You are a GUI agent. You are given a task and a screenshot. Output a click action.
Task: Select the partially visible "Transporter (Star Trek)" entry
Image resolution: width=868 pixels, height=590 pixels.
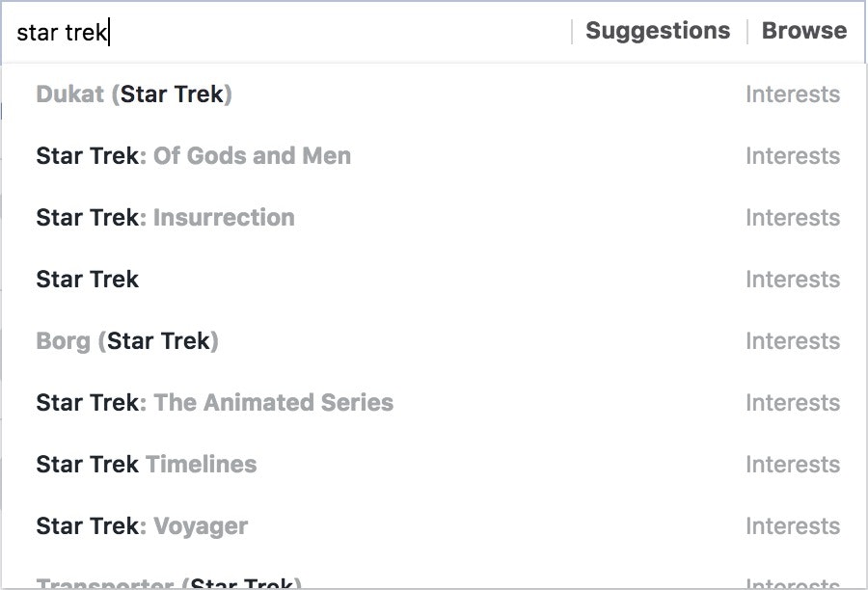[169, 583]
